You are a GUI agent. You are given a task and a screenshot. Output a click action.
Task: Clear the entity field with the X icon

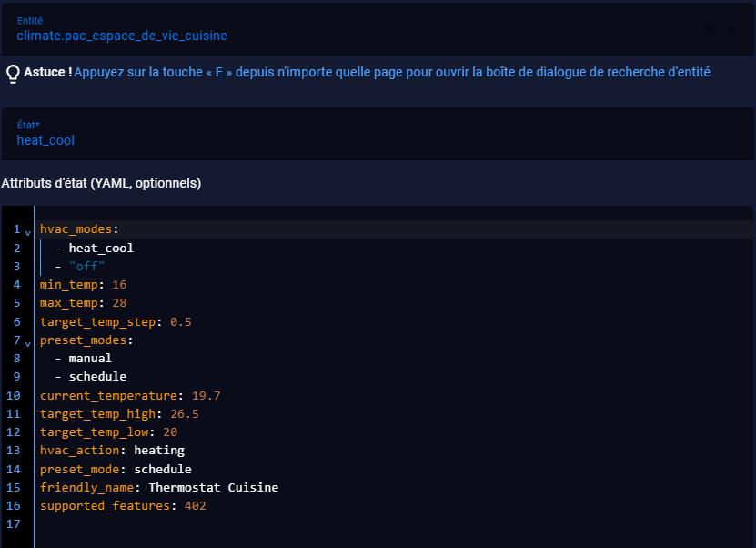click(x=710, y=30)
